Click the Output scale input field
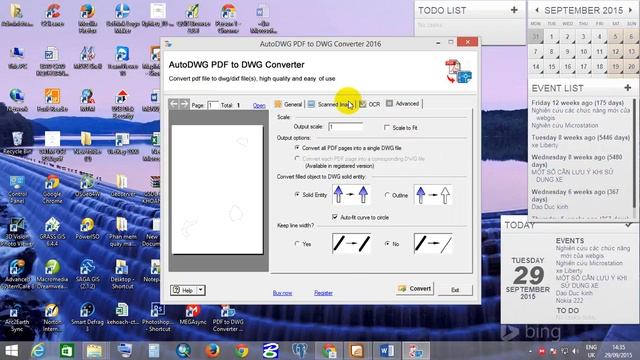Viewport: 640px width, 360px height. tap(345, 127)
